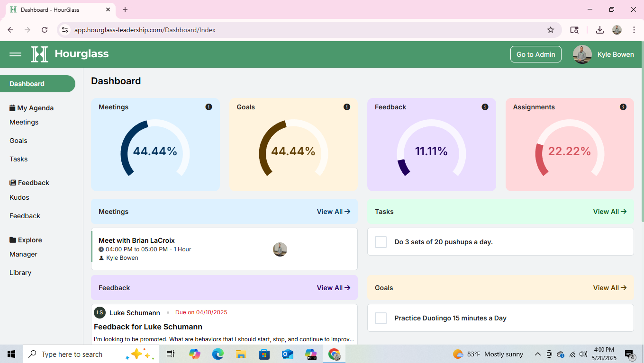The image size is (644, 363).
Task: Click the Go to Admin button
Action: click(x=535, y=54)
